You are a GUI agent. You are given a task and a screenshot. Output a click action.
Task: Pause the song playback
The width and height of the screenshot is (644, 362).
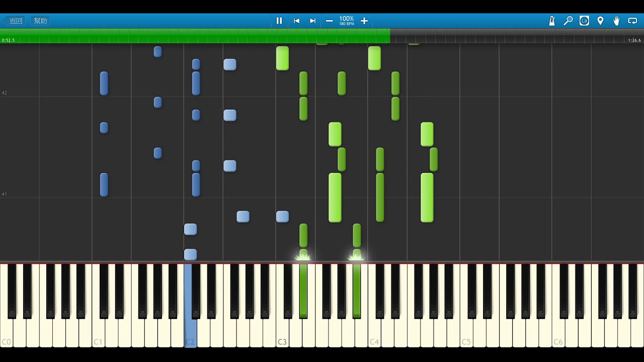pyautogui.click(x=279, y=21)
